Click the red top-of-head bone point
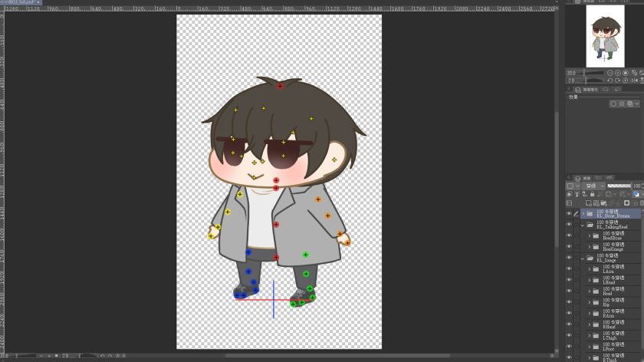 280,86
